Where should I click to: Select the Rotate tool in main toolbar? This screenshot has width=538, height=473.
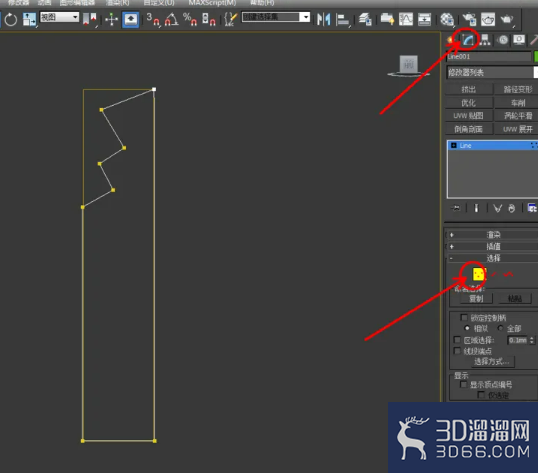click(x=11, y=19)
